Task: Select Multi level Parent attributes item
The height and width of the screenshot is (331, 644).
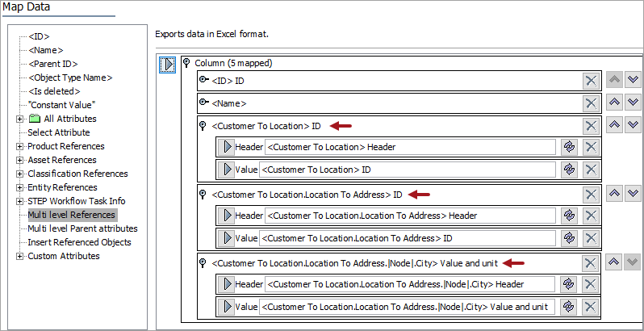Action: coord(82,228)
